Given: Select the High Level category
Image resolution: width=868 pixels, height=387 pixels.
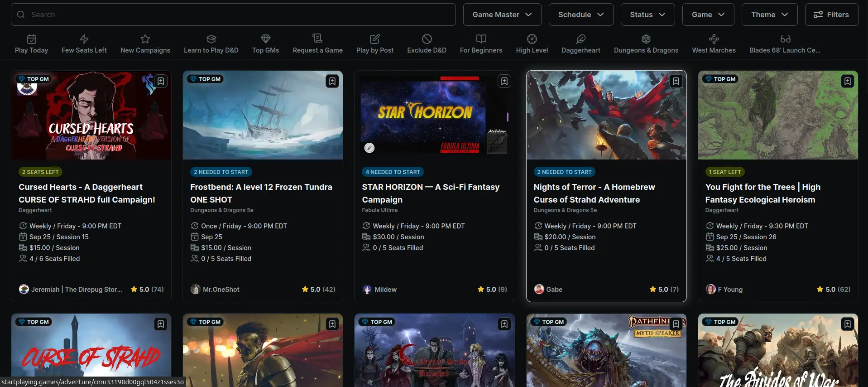Looking at the screenshot, I should point(532,44).
